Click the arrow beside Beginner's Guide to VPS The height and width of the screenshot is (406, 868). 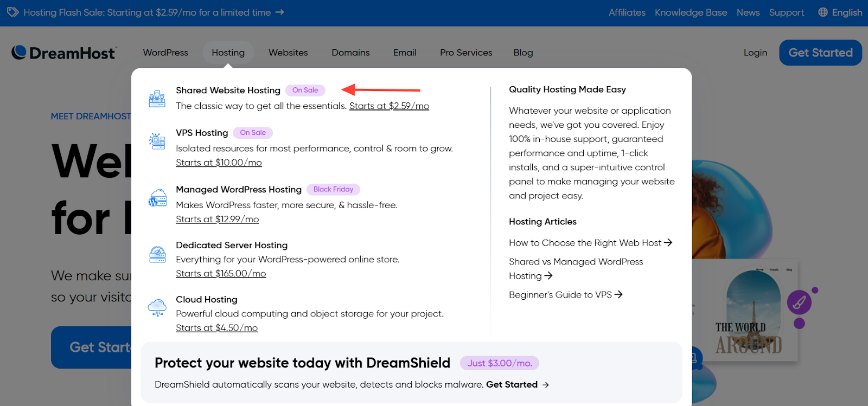tap(618, 294)
